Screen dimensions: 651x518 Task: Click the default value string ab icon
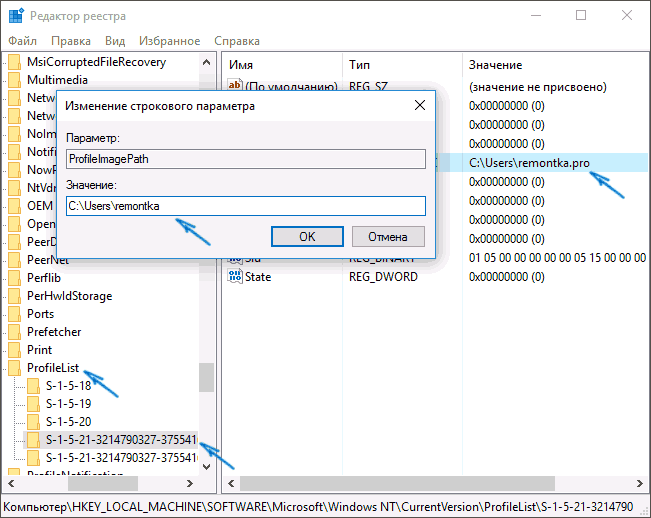tap(235, 85)
